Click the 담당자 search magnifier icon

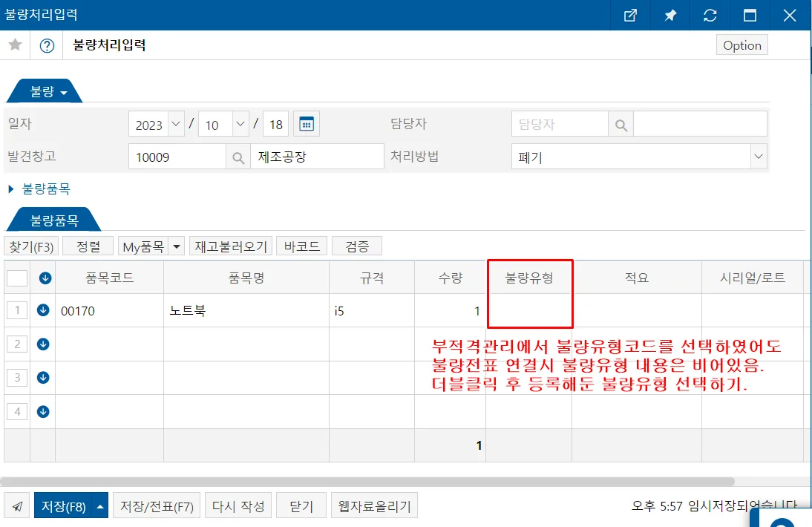(621, 125)
